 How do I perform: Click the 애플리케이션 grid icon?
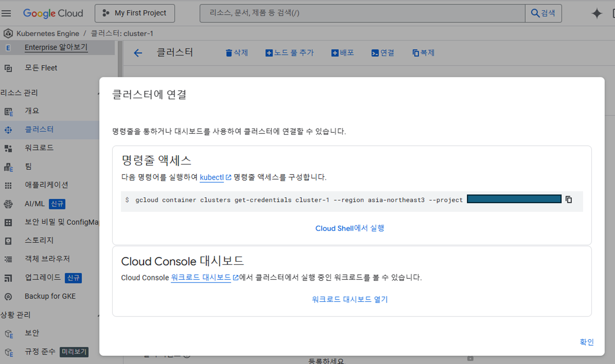[x=8, y=185]
